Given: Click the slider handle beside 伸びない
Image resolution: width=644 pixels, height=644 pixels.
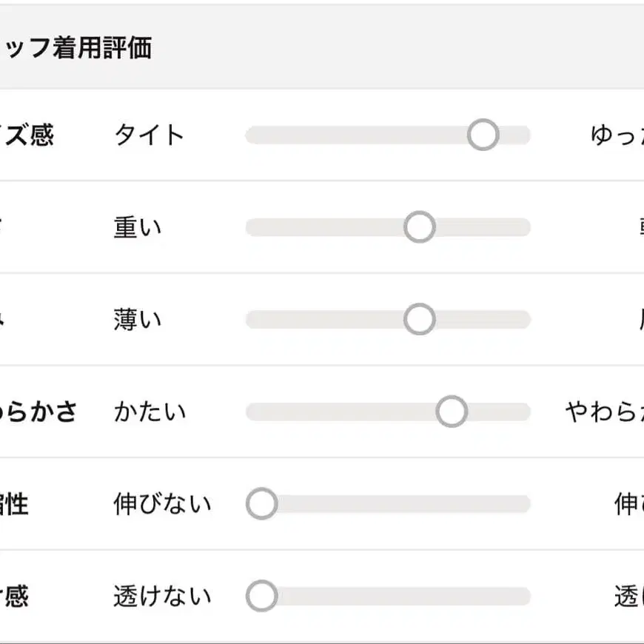Looking at the screenshot, I should (261, 504).
